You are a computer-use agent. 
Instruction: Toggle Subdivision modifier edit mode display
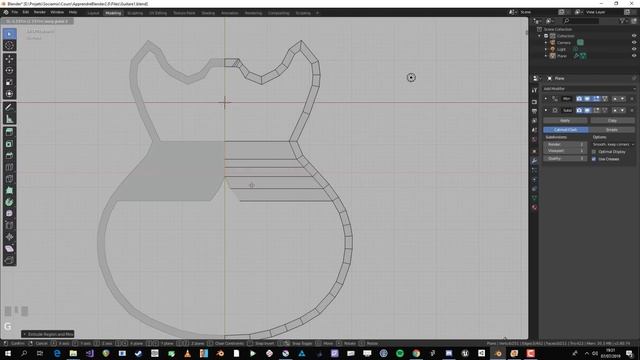click(596, 110)
